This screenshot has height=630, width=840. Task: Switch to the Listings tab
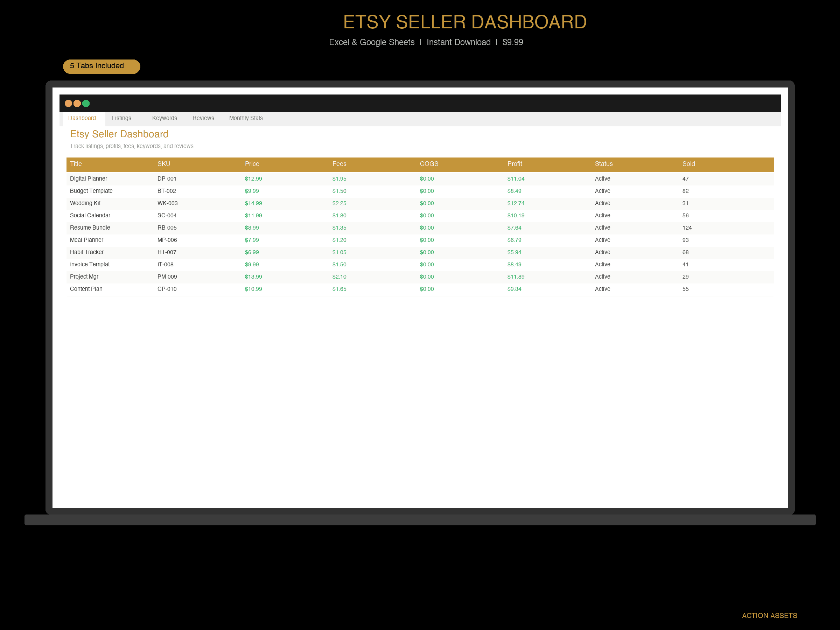click(x=121, y=118)
